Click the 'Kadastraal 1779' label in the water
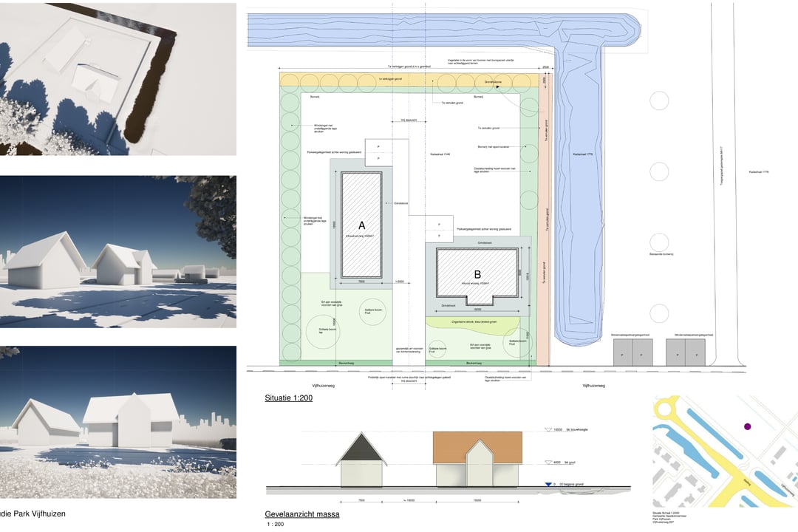 pos(583,154)
